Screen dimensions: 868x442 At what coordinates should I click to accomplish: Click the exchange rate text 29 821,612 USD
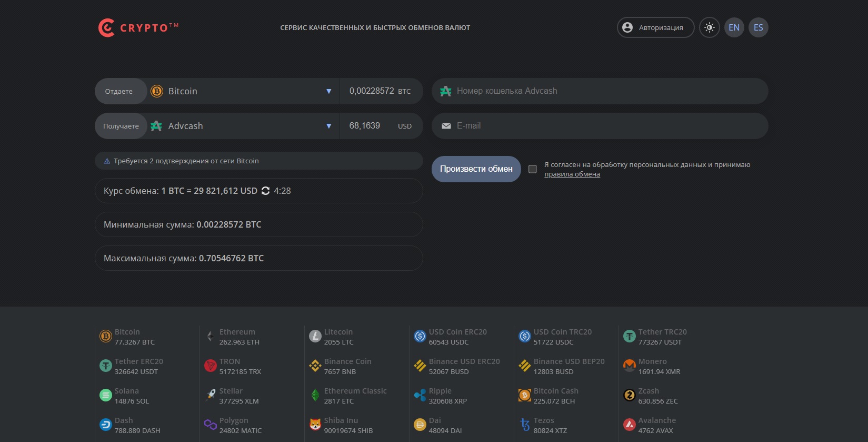pyautogui.click(x=225, y=191)
